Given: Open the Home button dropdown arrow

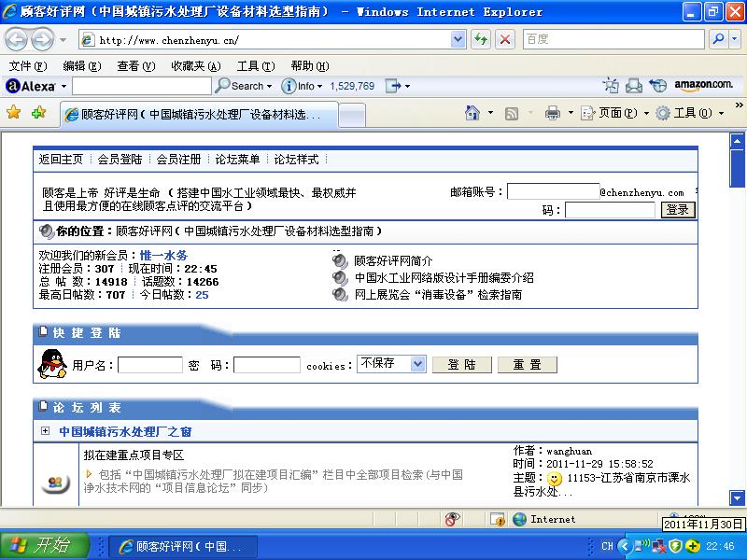Looking at the screenshot, I should (491, 113).
